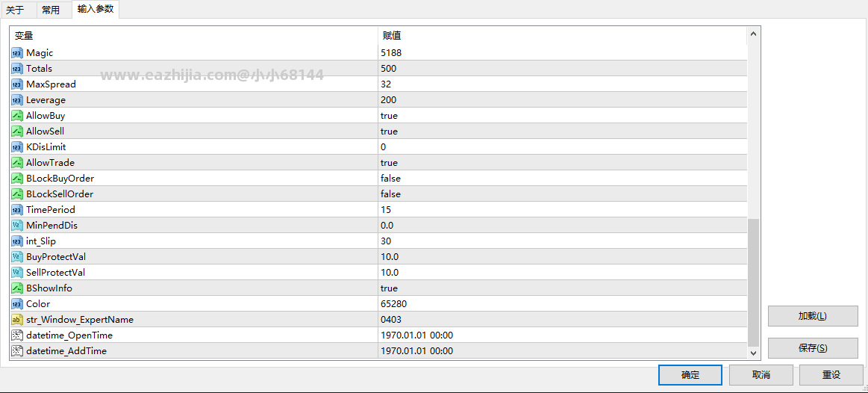868x393 pixels.
Task: Click the integer icon next to KDisLimit
Action: [17, 147]
